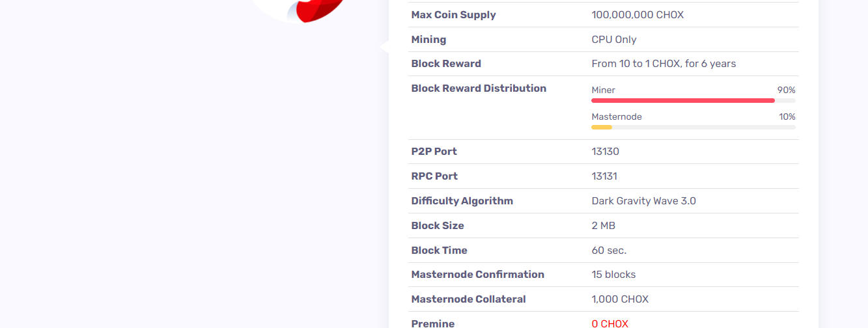This screenshot has width=868, height=328.
Task: Click the Masternode Collateral 1,000 CHOX value
Action: tap(620, 299)
